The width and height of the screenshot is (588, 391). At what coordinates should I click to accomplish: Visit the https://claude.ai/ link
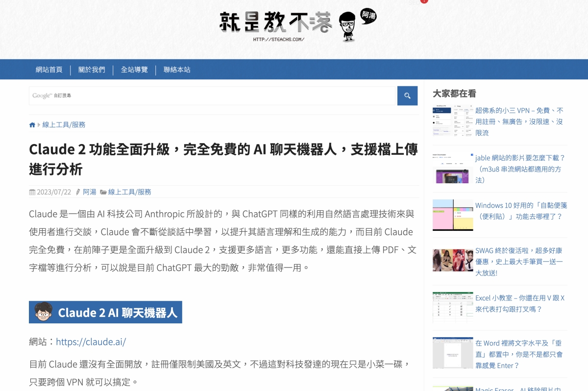click(91, 342)
